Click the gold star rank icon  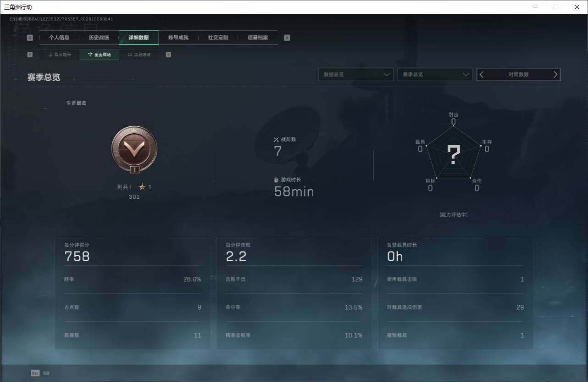tap(142, 187)
